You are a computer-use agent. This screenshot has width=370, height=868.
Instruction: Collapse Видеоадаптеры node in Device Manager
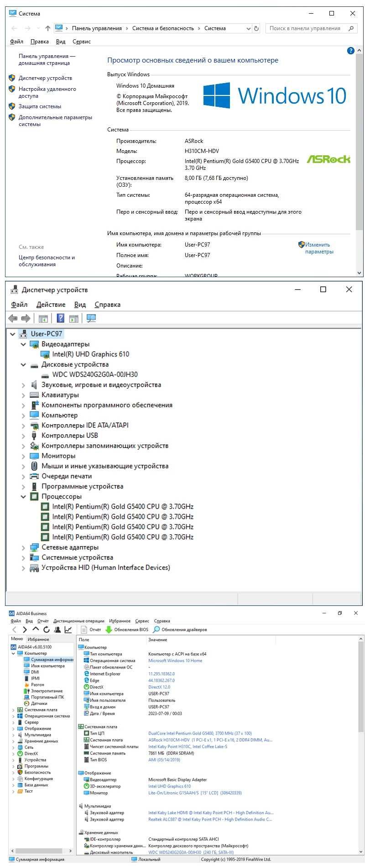click(x=23, y=344)
